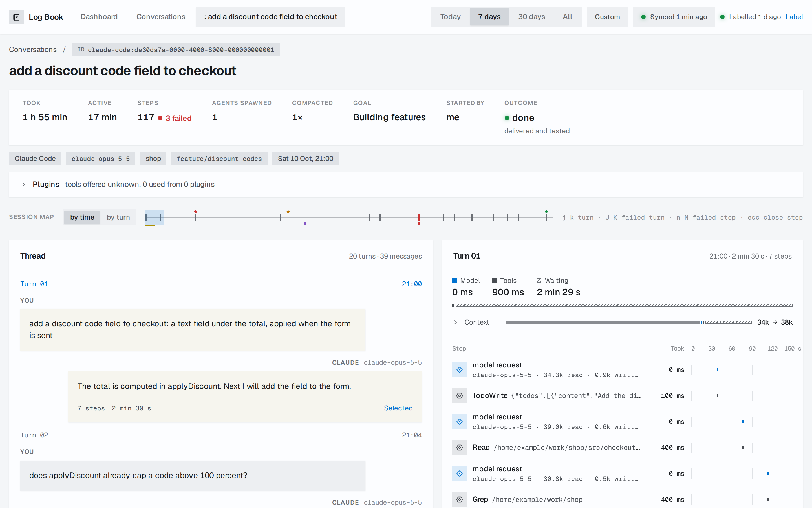Click the TodoWrite step tool icon

[459, 395]
